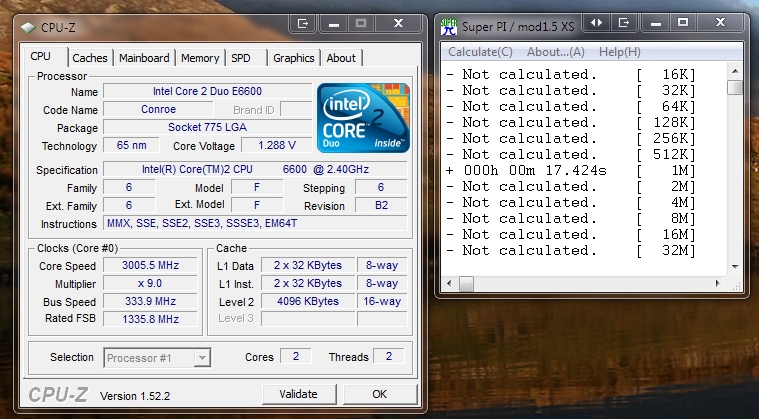Click the Level 2 '16-way' value
The height and width of the screenshot is (419, 759).
(x=382, y=301)
